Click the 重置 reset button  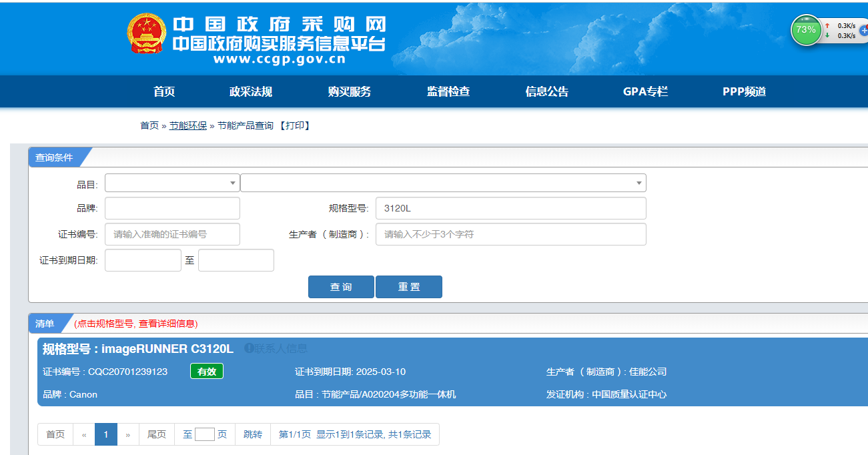click(x=409, y=287)
